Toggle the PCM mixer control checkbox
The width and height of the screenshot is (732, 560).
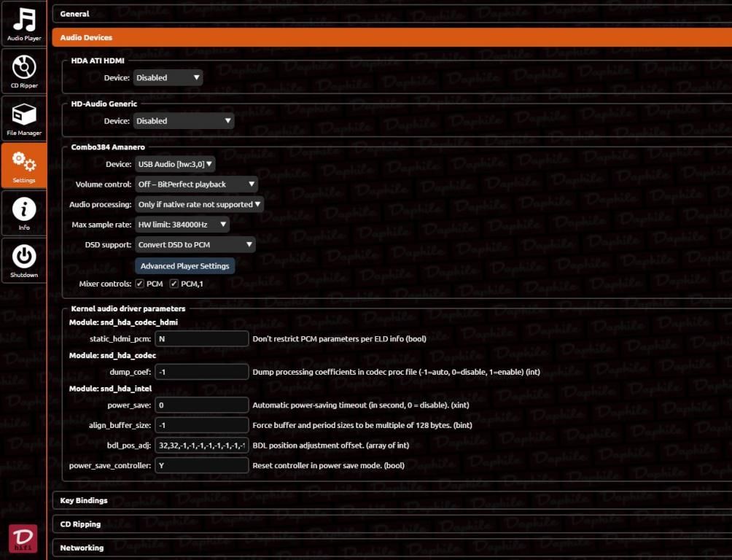(x=139, y=284)
